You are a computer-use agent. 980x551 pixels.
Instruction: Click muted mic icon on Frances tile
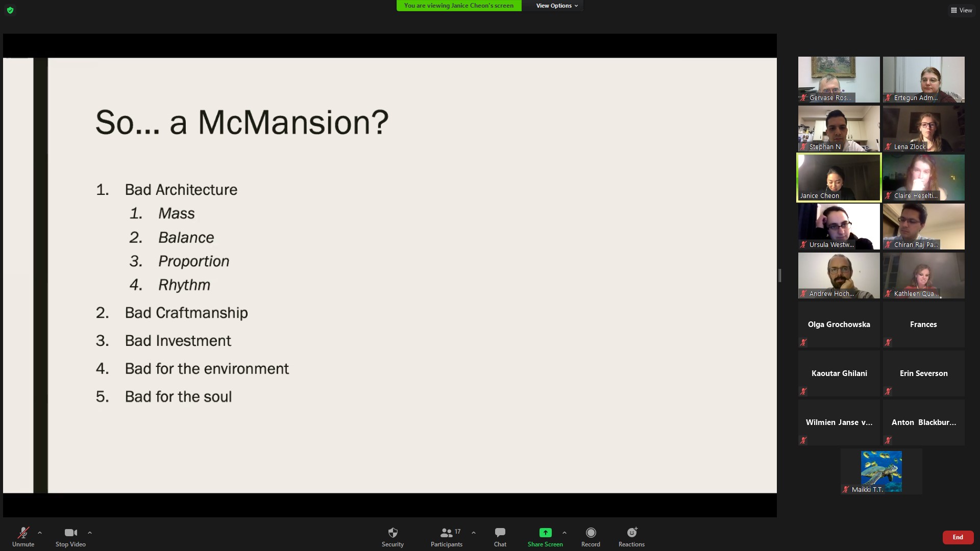click(889, 342)
